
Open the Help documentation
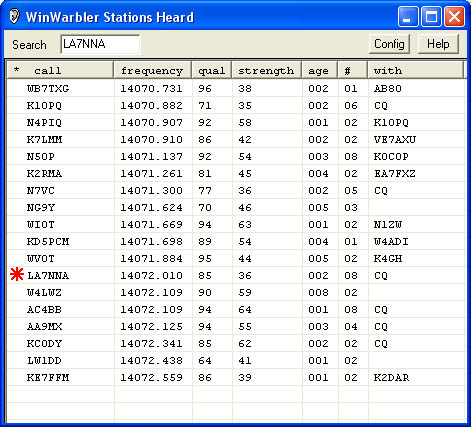point(438,44)
